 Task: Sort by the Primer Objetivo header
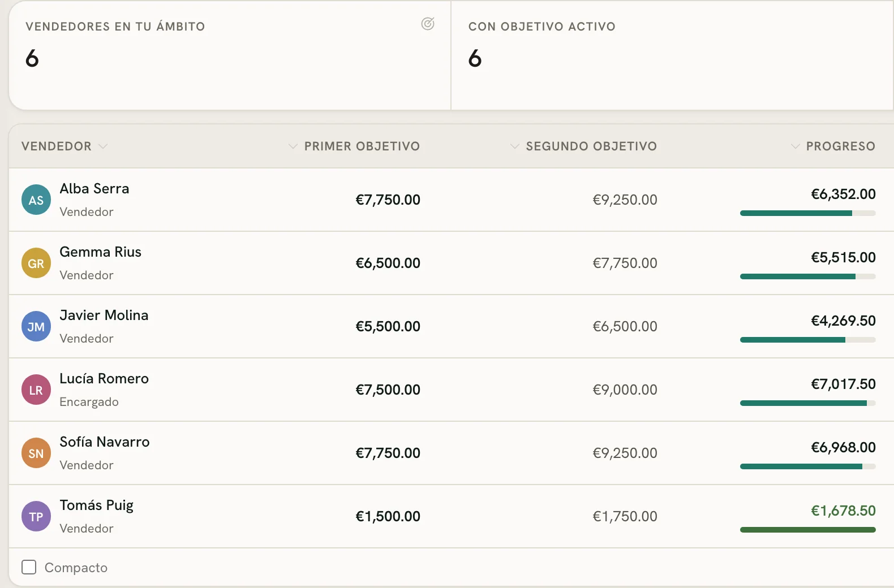click(362, 146)
